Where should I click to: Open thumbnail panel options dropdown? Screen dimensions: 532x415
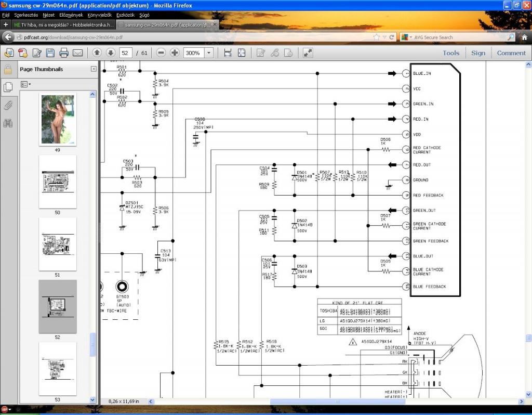click(x=25, y=84)
